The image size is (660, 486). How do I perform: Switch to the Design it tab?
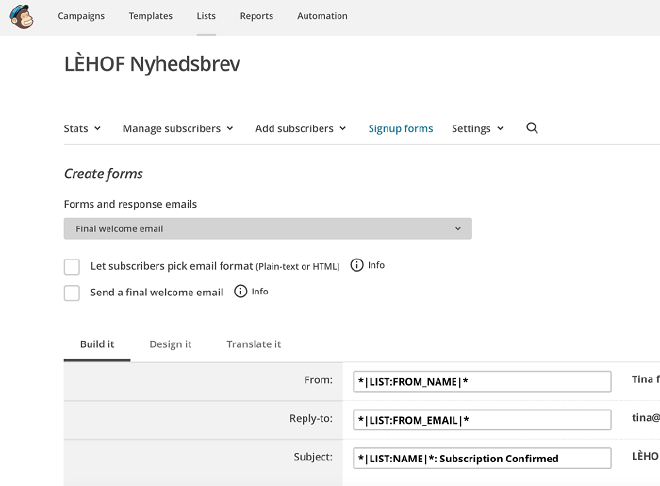tap(170, 344)
